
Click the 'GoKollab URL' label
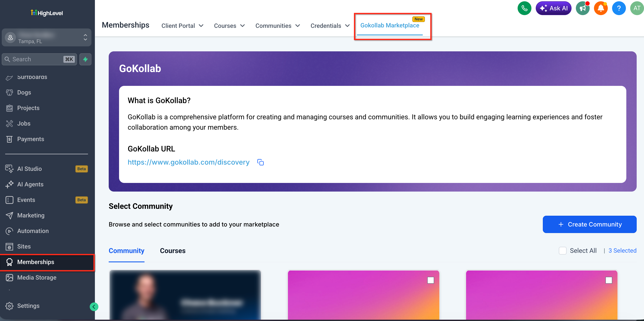[151, 149]
